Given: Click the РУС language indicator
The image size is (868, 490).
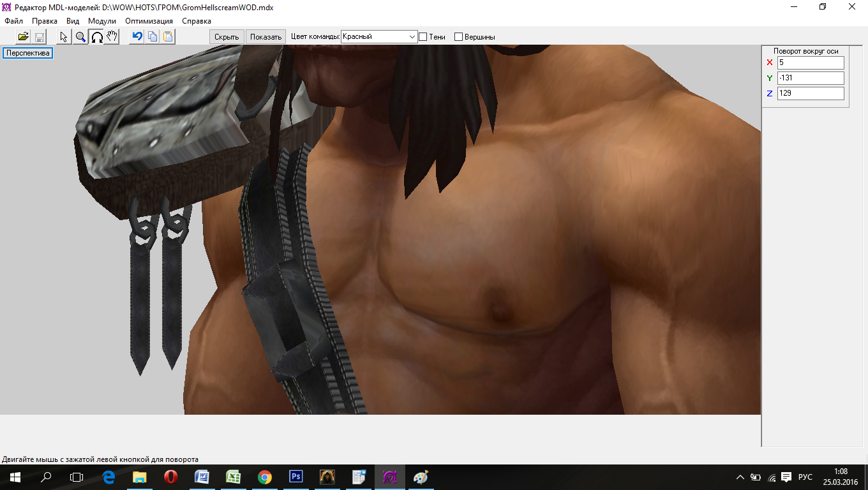Looking at the screenshot, I should tap(806, 477).
